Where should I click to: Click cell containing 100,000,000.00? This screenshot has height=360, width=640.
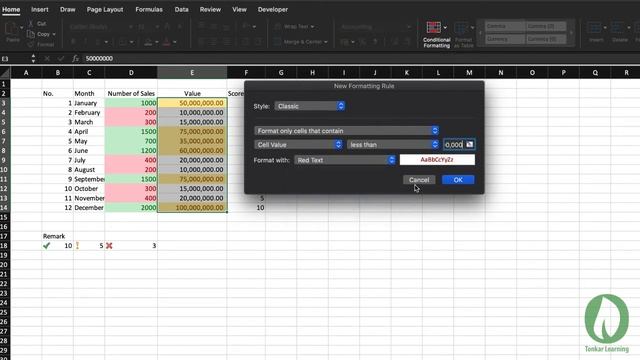click(x=192, y=208)
